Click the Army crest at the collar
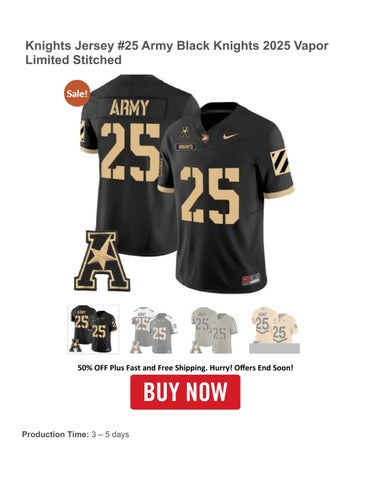Screen dimensions: 371x480 point(206,138)
